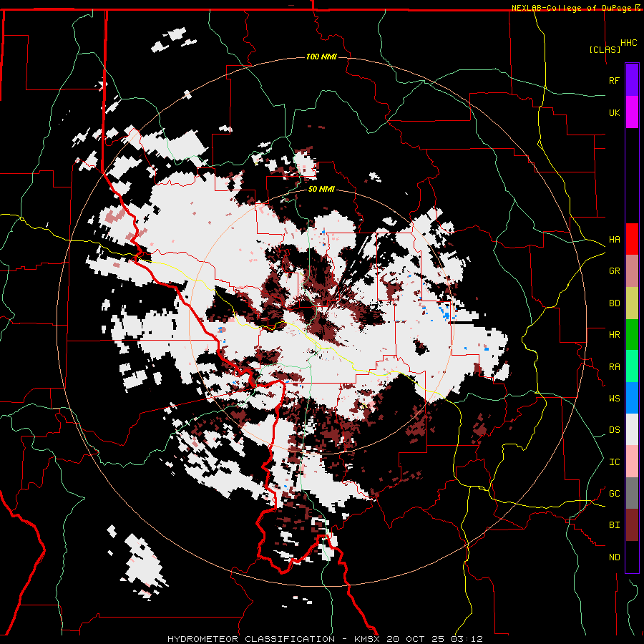Screen dimensions: 644x644
Task: Click the IC light pink legend swatch
Action: 632,462
